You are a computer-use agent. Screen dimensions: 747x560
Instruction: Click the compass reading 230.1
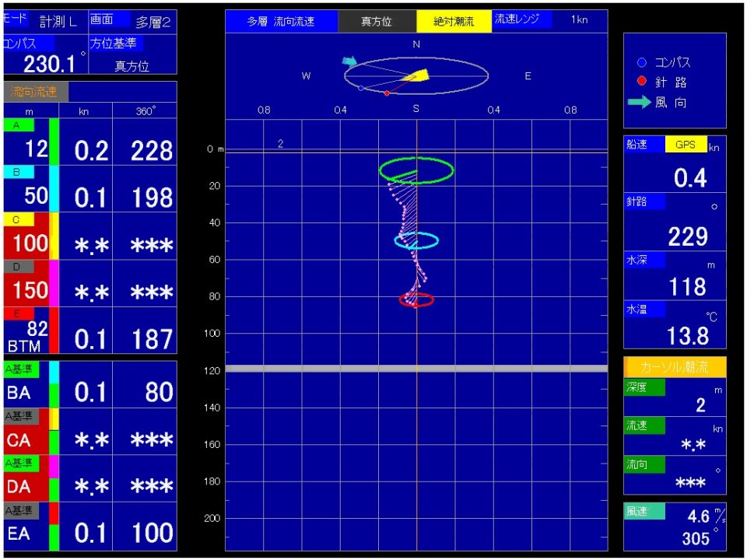(x=49, y=63)
